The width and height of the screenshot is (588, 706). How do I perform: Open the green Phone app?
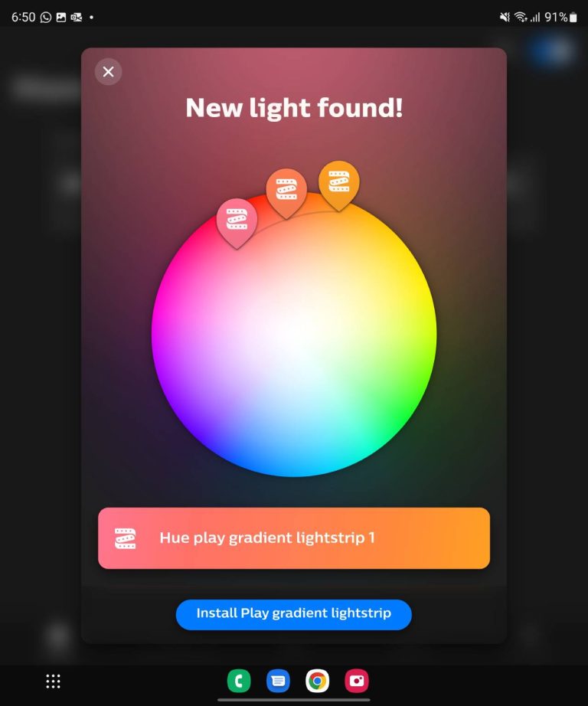pyautogui.click(x=239, y=681)
